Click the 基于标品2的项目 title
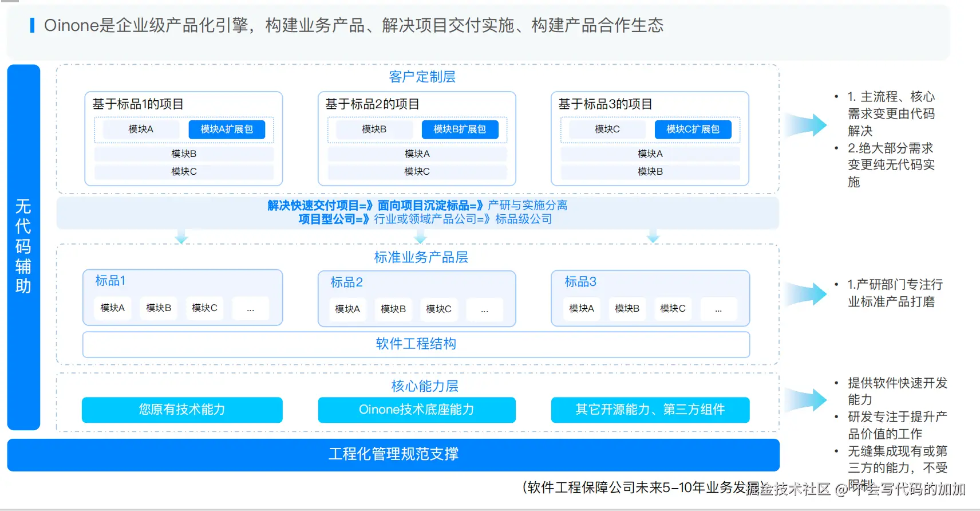Image resolution: width=980 pixels, height=511 pixels. [372, 104]
